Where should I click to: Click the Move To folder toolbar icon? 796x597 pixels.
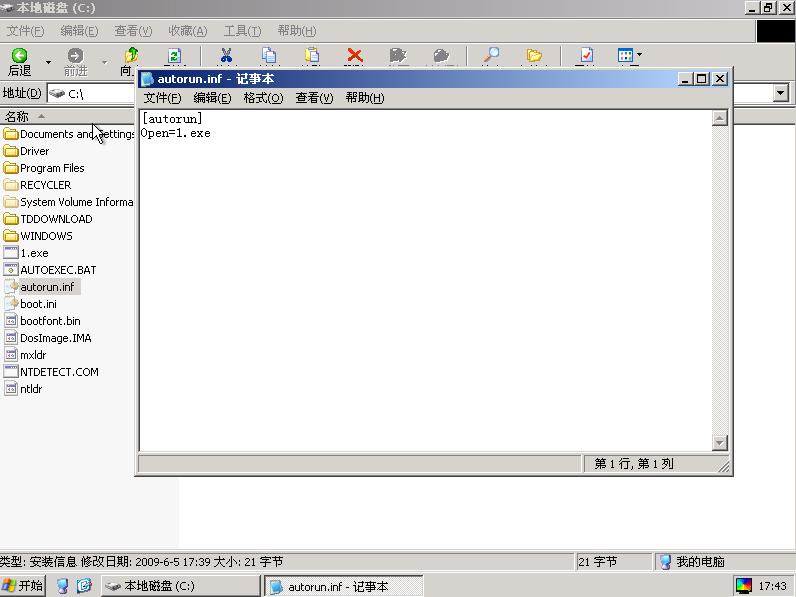pyautogui.click(x=398, y=55)
